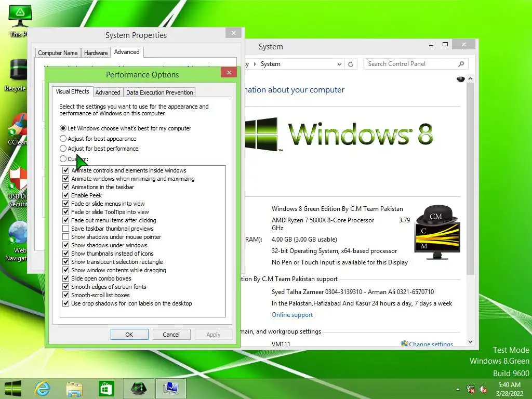Toggle Slide open combo boxes
The image size is (532, 399).
click(x=66, y=278)
